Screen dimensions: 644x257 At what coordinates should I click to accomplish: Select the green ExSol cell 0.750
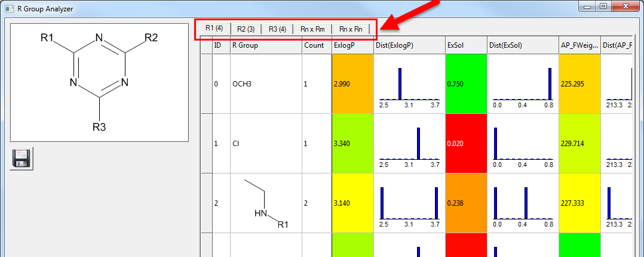[466, 84]
